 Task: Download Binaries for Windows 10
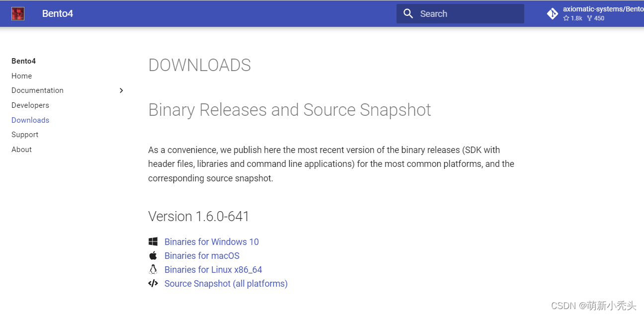pos(212,242)
